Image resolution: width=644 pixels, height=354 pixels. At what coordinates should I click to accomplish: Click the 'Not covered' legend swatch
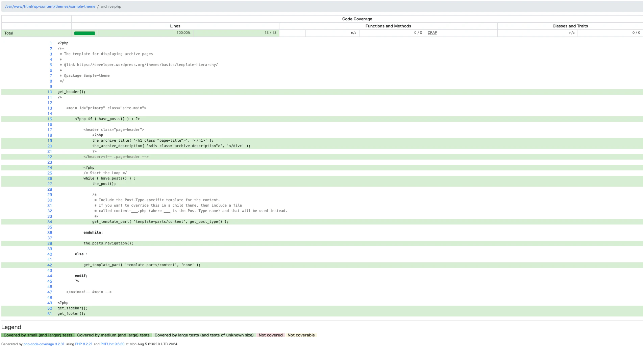coord(271,335)
